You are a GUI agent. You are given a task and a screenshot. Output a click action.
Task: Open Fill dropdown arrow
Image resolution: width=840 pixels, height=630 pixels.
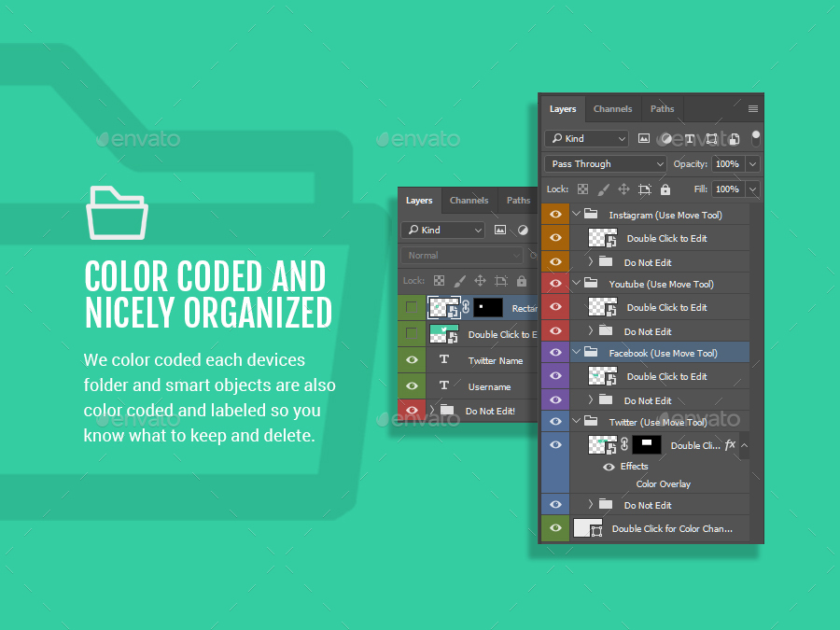[x=752, y=189]
